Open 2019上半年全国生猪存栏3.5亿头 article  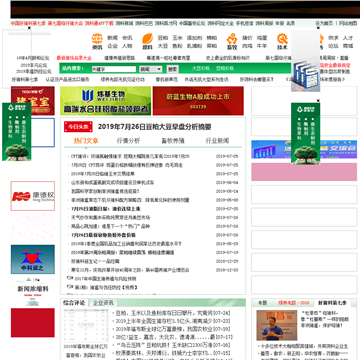tap(173, 321)
